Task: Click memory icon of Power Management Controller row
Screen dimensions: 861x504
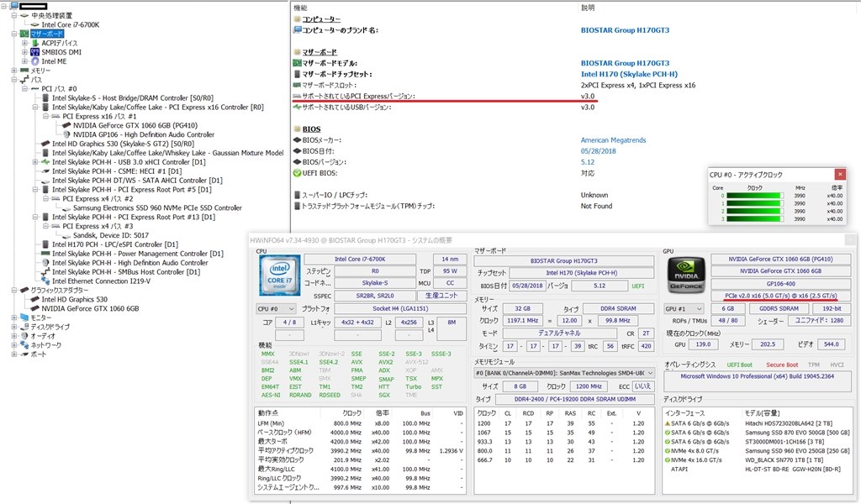Action: (45, 254)
